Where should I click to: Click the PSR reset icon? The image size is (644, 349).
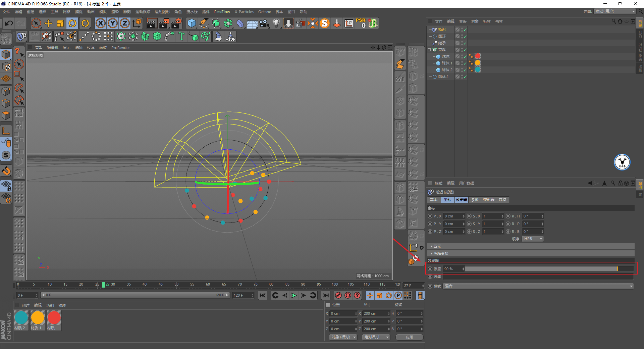[361, 23]
